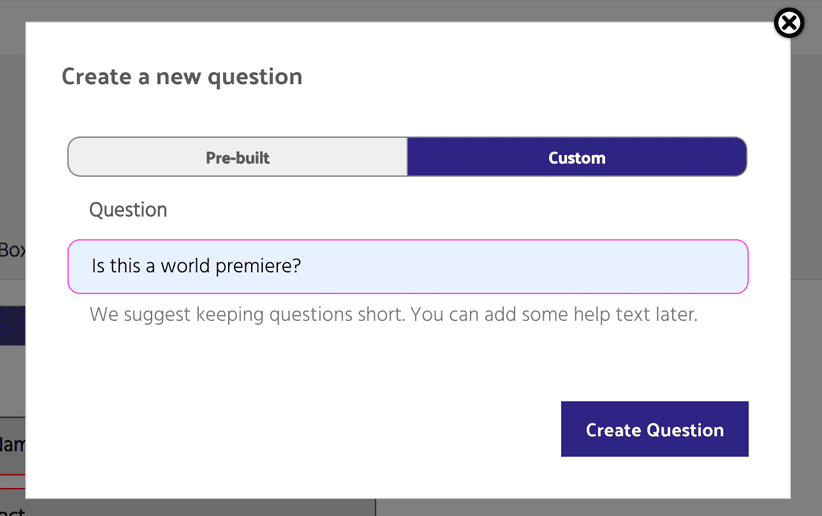Click the 'Create a new question' heading
The height and width of the screenshot is (516, 822).
[182, 77]
